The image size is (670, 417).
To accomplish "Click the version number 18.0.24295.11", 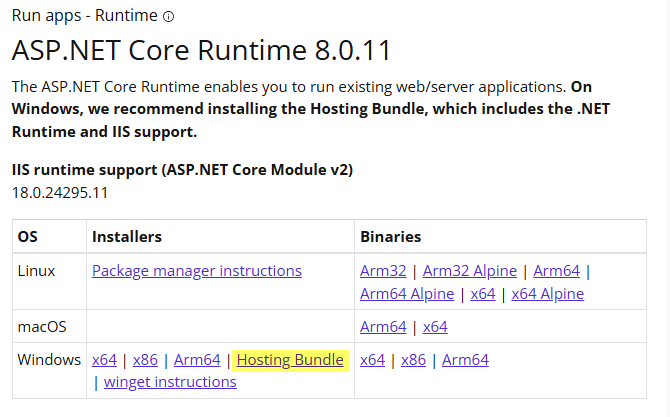I will tap(60, 193).
